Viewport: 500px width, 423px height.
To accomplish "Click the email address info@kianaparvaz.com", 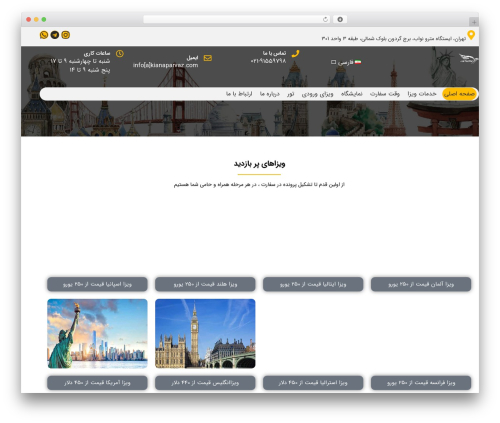I will pos(165,65).
